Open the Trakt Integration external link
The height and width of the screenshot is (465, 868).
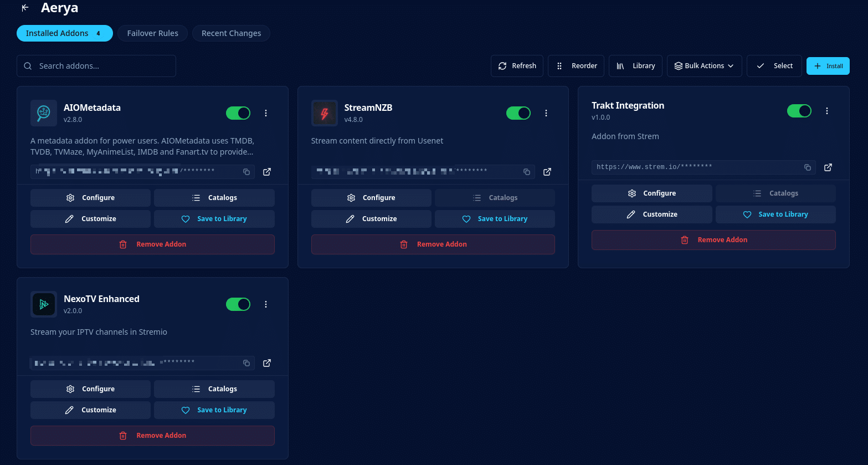coord(828,167)
